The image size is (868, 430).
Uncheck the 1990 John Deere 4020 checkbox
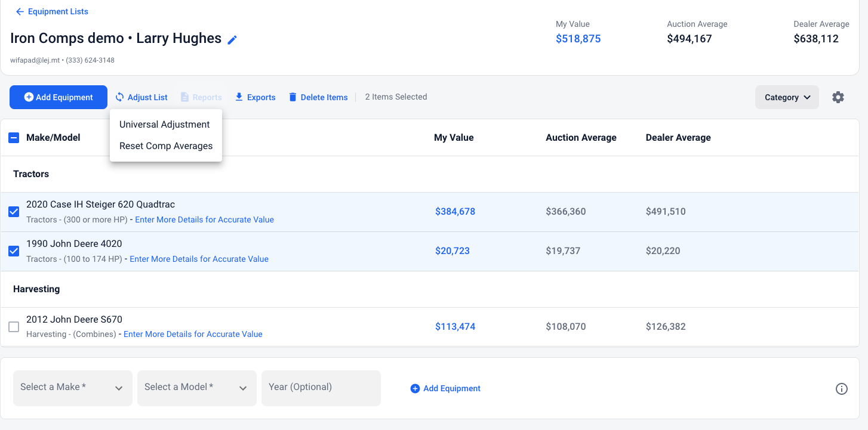(x=14, y=251)
